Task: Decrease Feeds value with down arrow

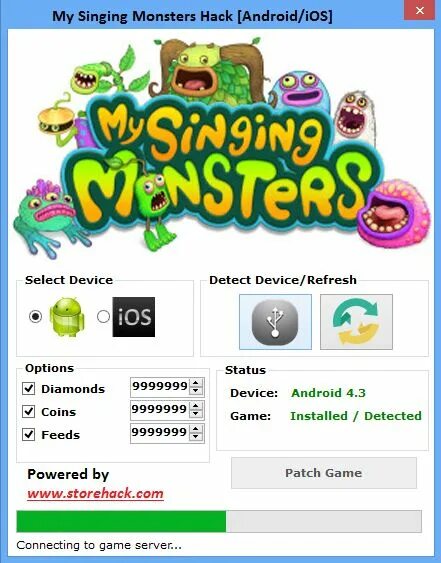Action: [196, 437]
